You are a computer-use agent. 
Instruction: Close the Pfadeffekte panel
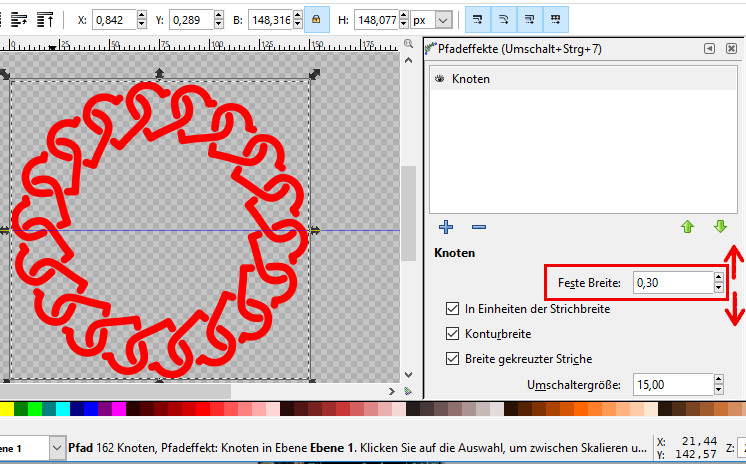pyautogui.click(x=731, y=49)
